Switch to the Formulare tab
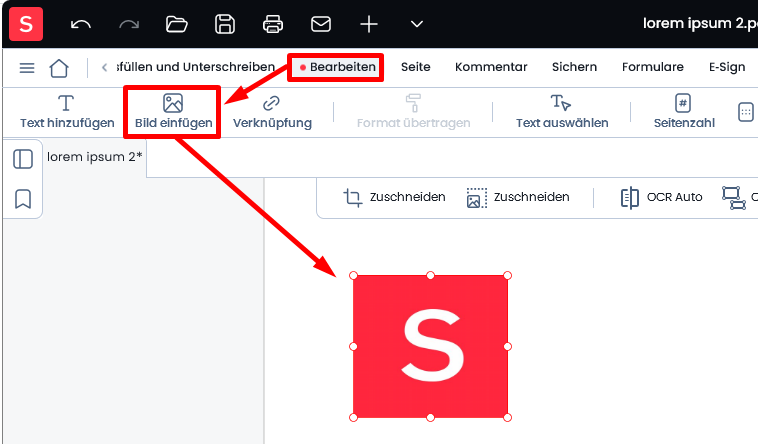This screenshot has height=444, width=758. pos(653,67)
